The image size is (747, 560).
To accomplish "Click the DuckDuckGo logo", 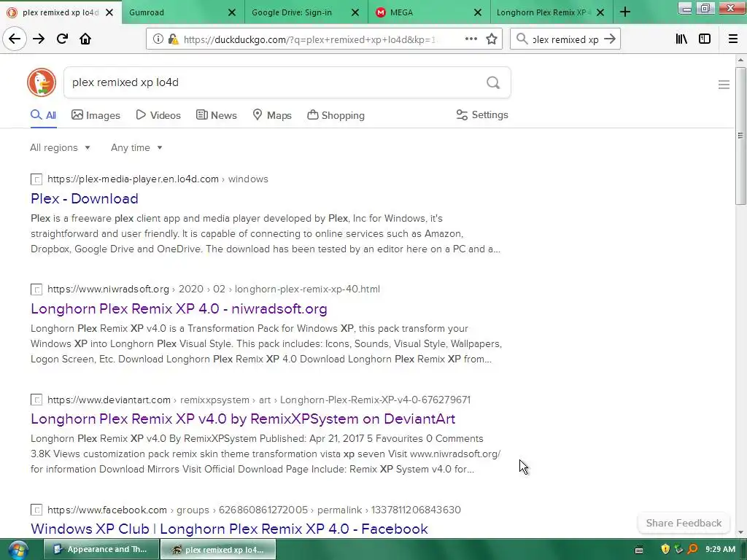I will coord(42,82).
